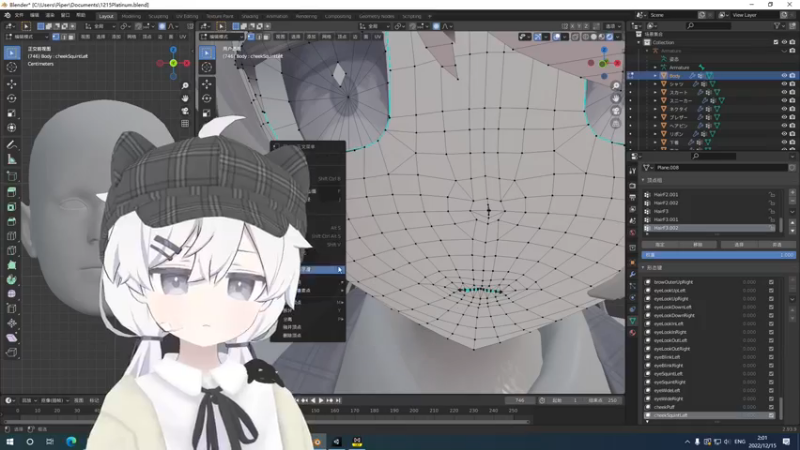Image resolution: width=800 pixels, height=450 pixels.
Task: Select the cheekSquintLeft shape key row
Action: pos(710,415)
